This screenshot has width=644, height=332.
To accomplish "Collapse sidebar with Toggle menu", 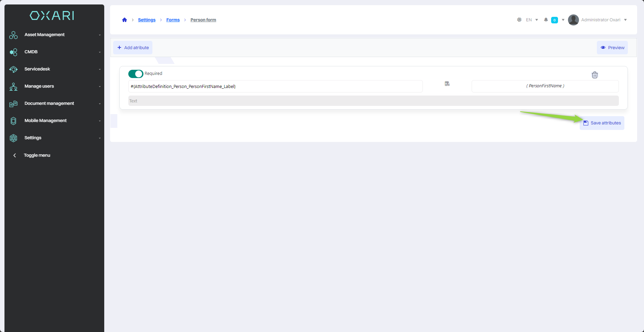I will (37, 155).
